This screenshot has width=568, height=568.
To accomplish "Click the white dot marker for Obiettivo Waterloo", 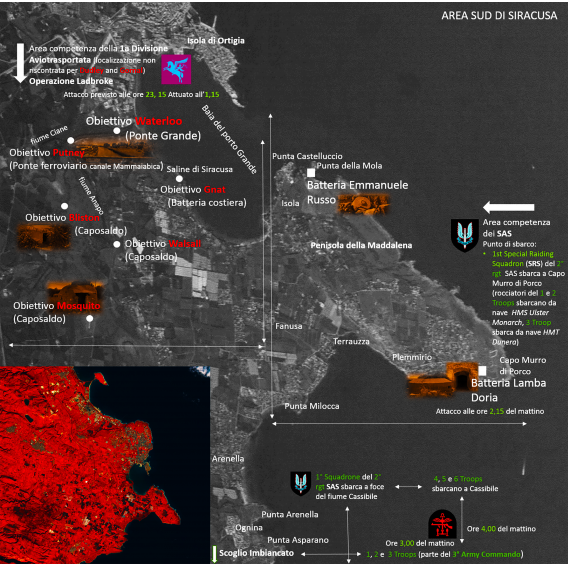I will (117, 131).
